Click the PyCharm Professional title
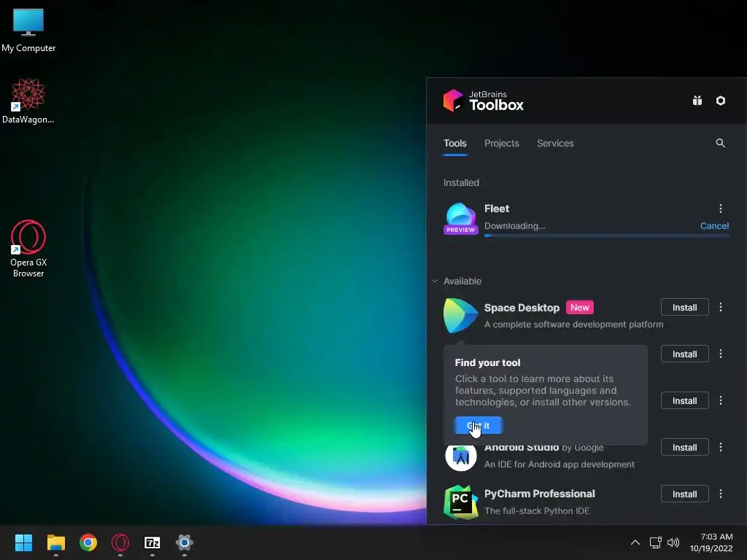Screen dimensions: 747x560 [x=539, y=494]
